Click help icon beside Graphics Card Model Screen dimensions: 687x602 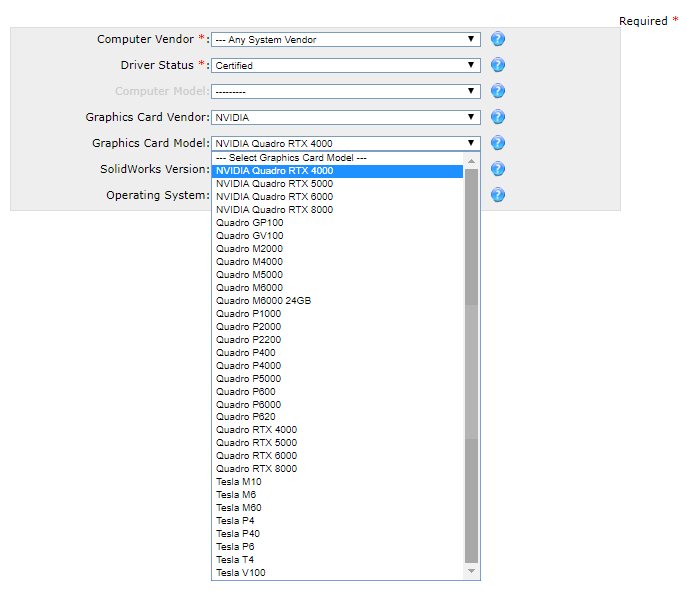point(497,143)
